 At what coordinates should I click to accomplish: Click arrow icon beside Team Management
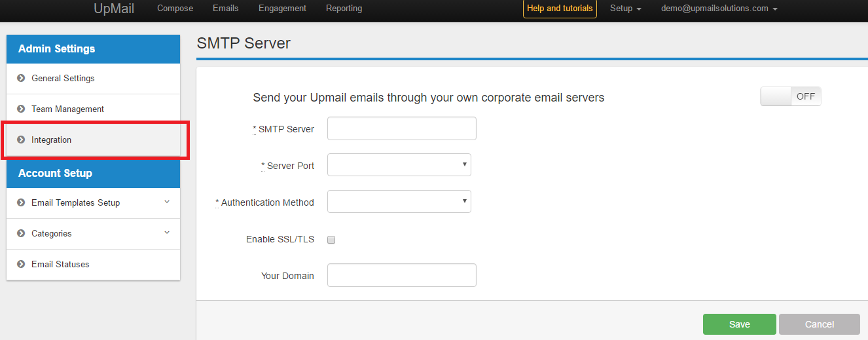click(x=21, y=109)
